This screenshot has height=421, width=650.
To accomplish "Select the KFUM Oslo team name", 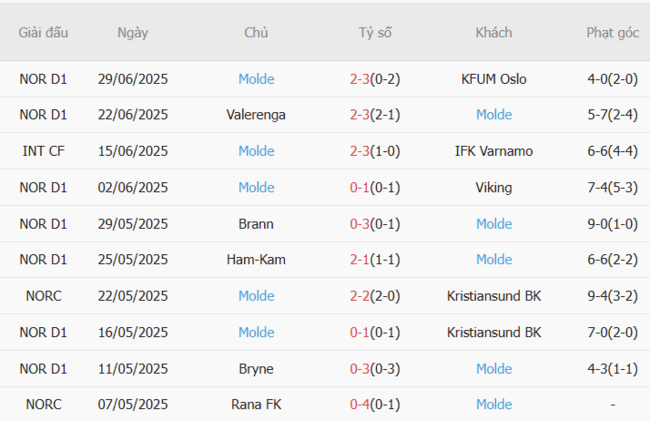I will coord(494,79).
